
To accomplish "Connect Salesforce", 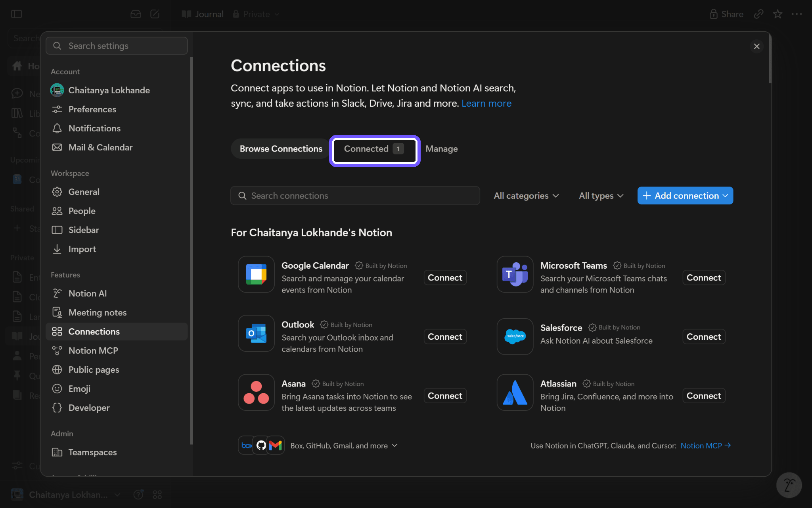I will pyautogui.click(x=704, y=337).
